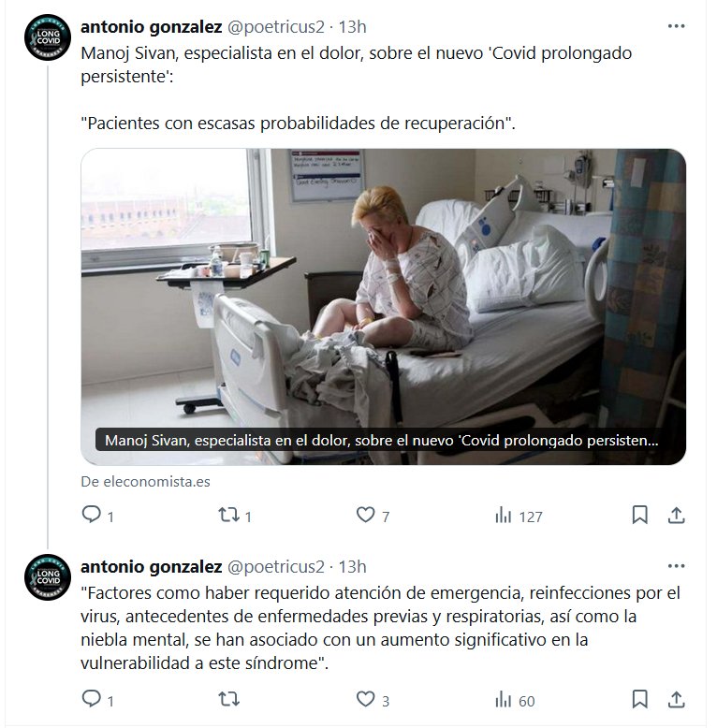
Task: Bookmark the second tweet
Action: [639, 699]
